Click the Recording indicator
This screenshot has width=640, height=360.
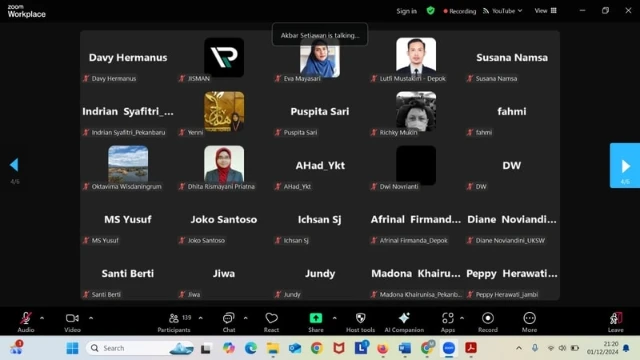(x=460, y=11)
